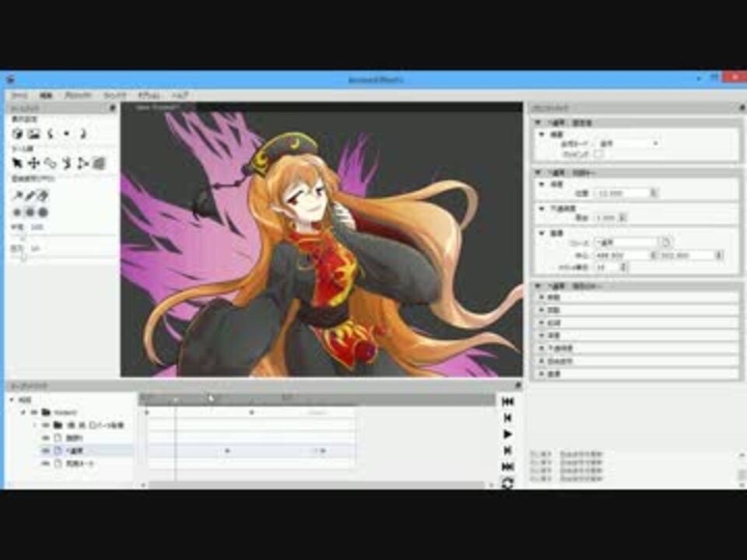Pin the timeline panel using its header icon
747x560 pixels.
pyautogui.click(x=518, y=385)
